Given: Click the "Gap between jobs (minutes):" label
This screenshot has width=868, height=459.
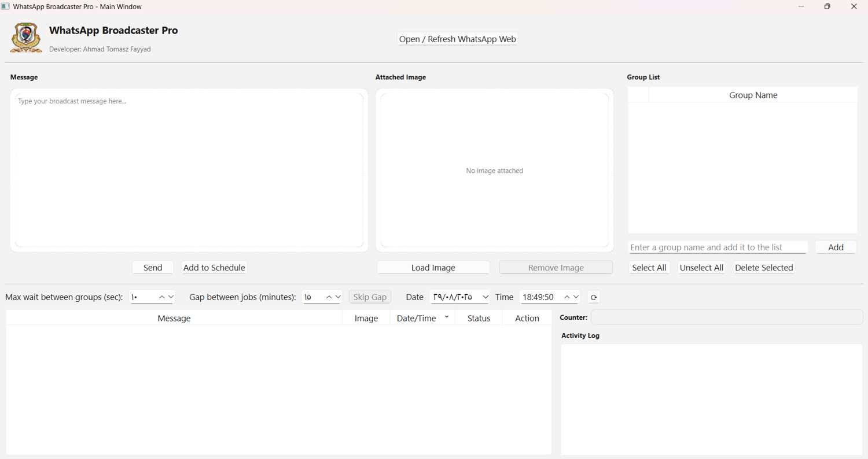Looking at the screenshot, I should [x=242, y=297].
